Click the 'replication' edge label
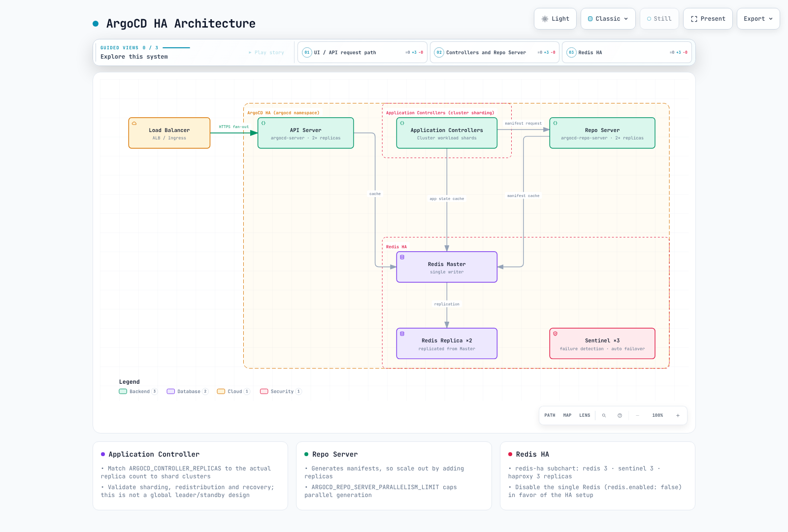 (447, 304)
